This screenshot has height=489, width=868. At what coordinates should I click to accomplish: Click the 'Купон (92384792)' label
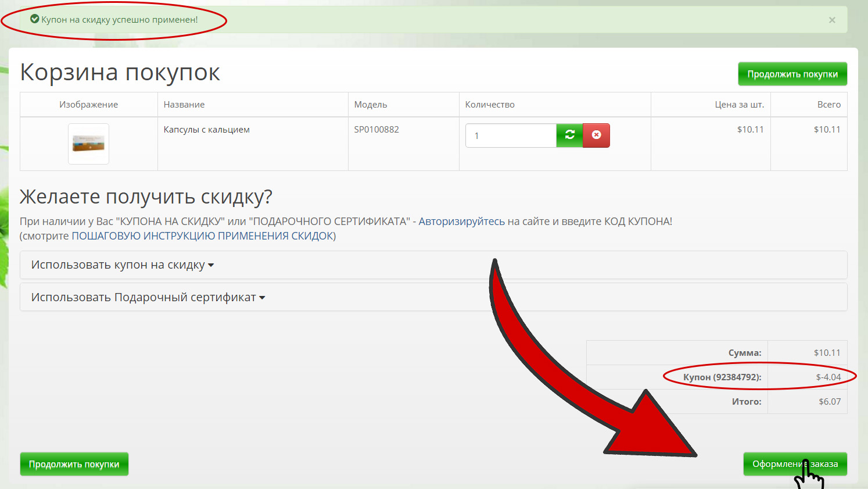pyautogui.click(x=722, y=377)
